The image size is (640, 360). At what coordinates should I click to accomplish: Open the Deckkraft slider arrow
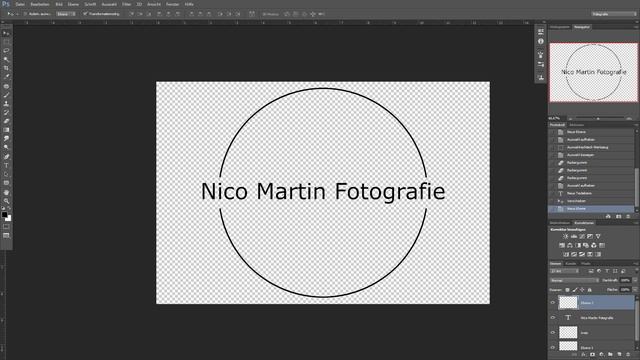[634, 280]
